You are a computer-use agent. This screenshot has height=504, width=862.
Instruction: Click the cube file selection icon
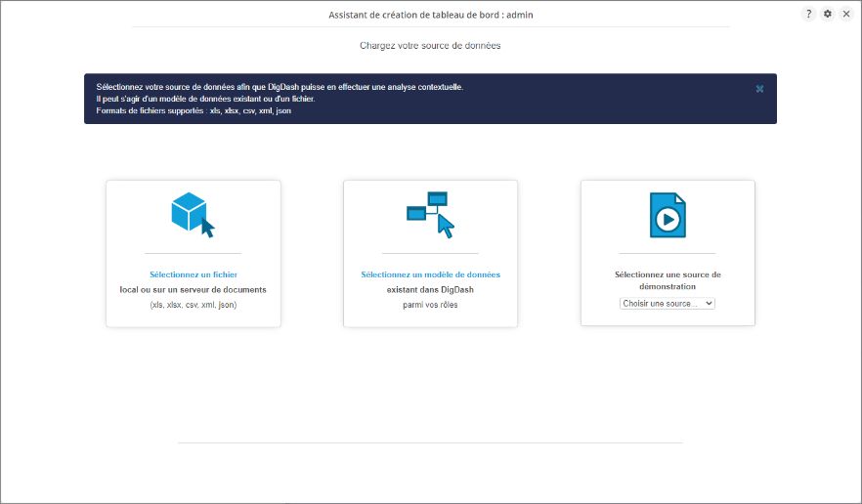point(193,214)
